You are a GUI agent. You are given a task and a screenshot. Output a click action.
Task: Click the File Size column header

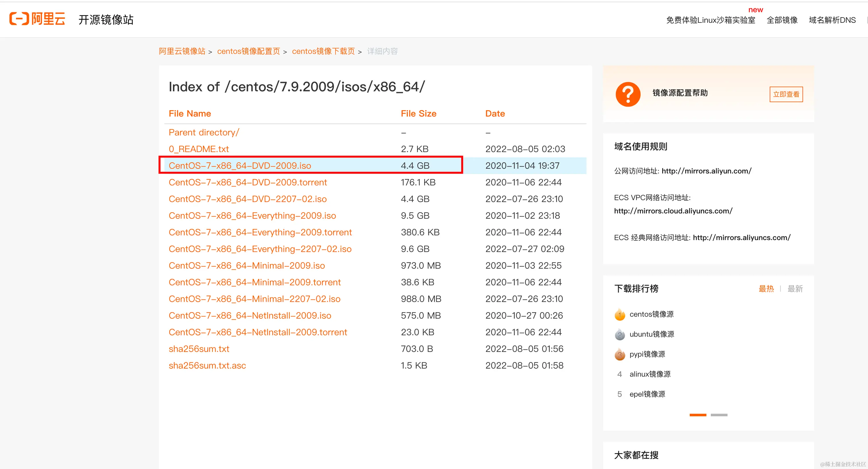tap(418, 114)
